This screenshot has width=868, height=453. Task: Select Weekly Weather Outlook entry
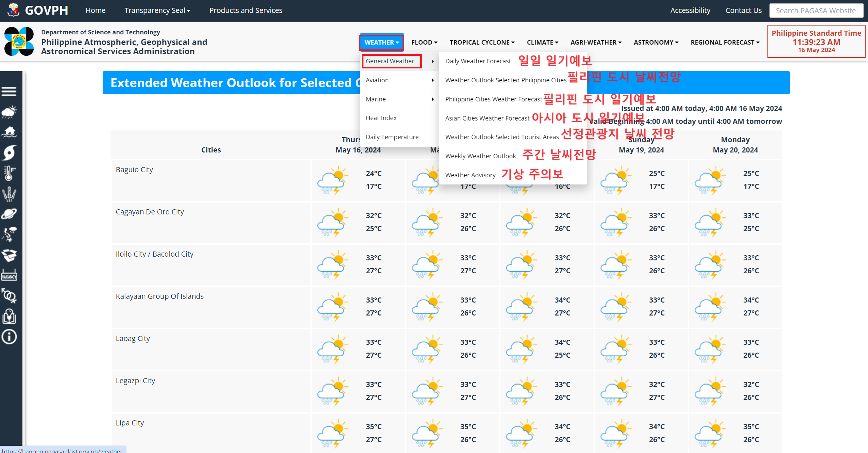tap(480, 156)
